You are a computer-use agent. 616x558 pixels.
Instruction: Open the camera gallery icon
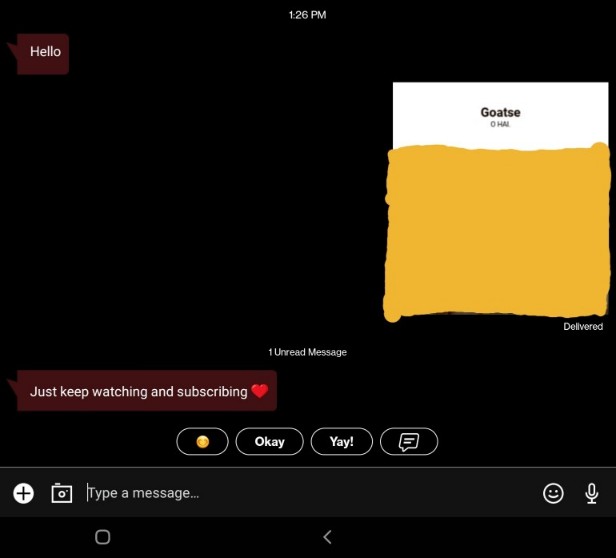[62, 493]
